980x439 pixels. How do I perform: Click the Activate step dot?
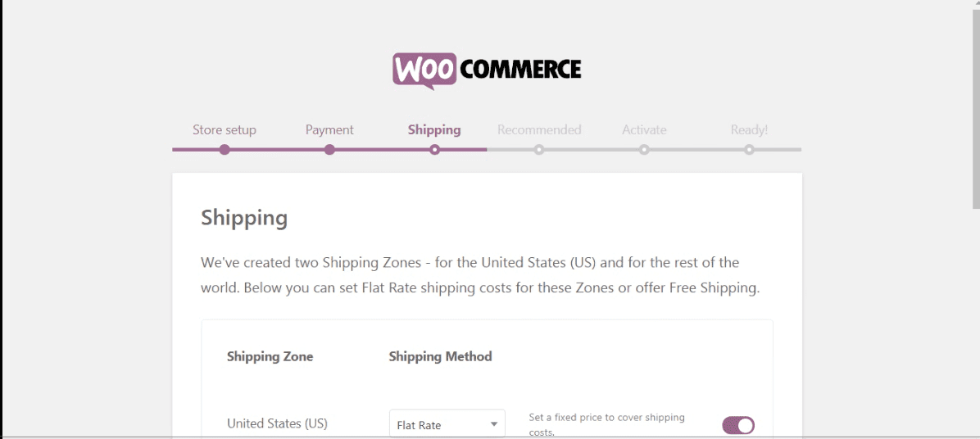pyautogui.click(x=644, y=150)
